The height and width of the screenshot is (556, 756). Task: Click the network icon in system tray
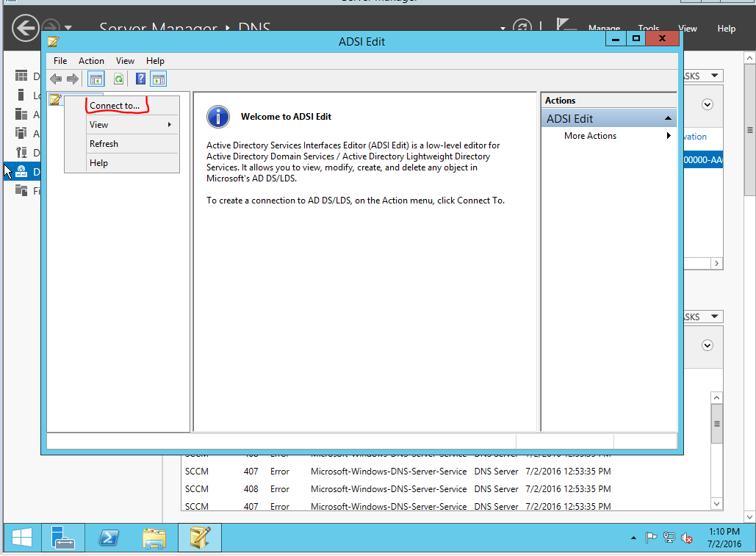[x=669, y=537]
